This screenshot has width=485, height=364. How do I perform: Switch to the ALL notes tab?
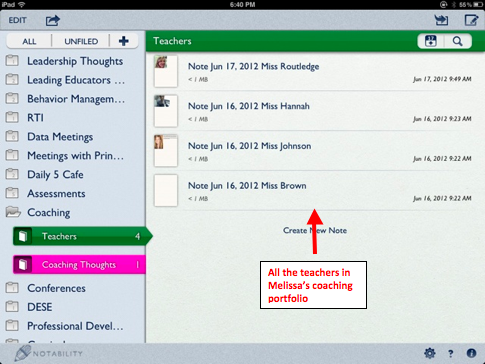(x=29, y=41)
